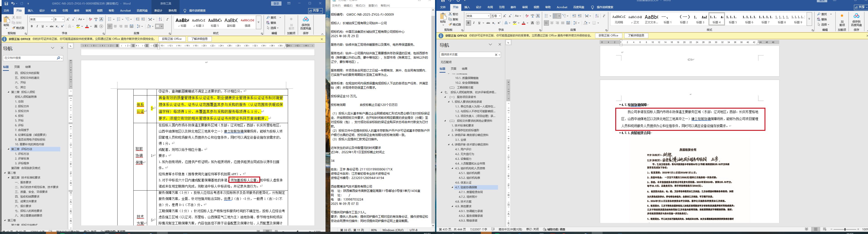The image size is (868, 234).
Task: Open 插入 tab in left Word
Action: click(x=30, y=10)
